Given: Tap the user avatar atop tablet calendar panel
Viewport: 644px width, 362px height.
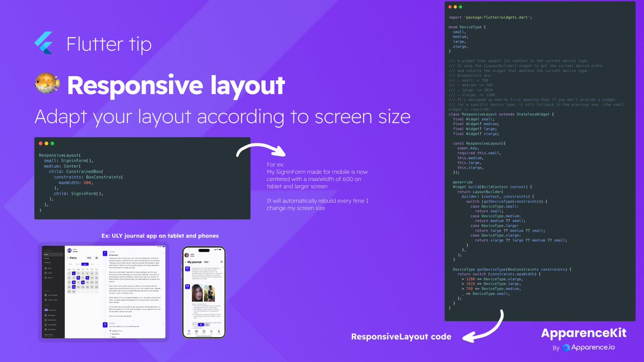Looking at the screenshot, I should click(69, 250).
